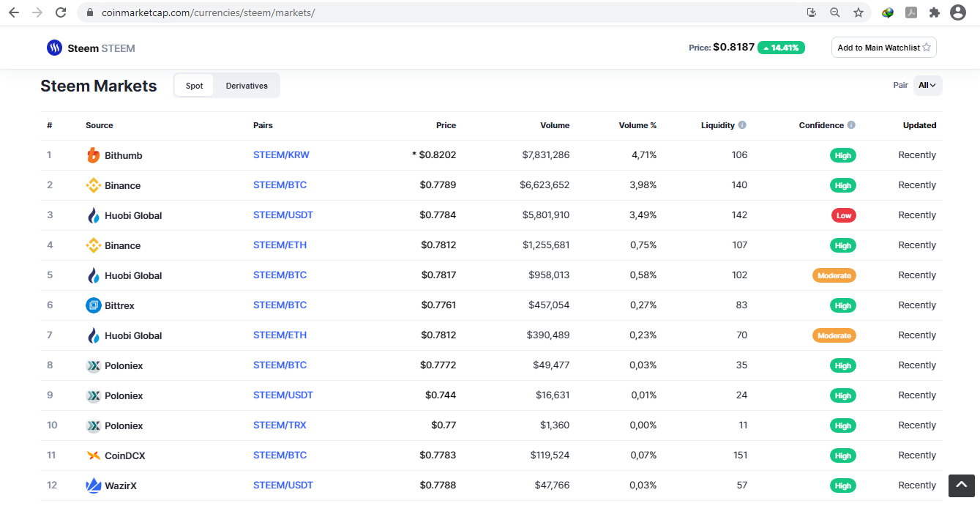Click the Binance logo in row 4
This screenshot has height=506, width=980.
click(x=93, y=245)
